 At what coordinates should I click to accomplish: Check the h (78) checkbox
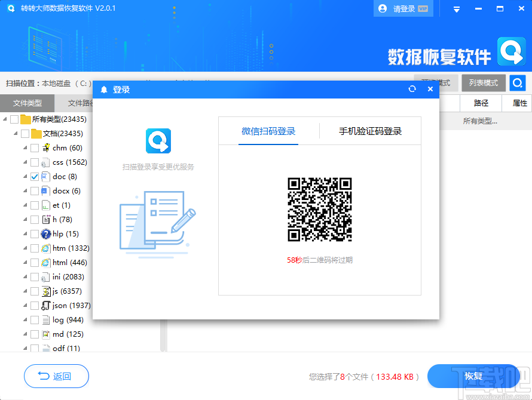(34, 220)
